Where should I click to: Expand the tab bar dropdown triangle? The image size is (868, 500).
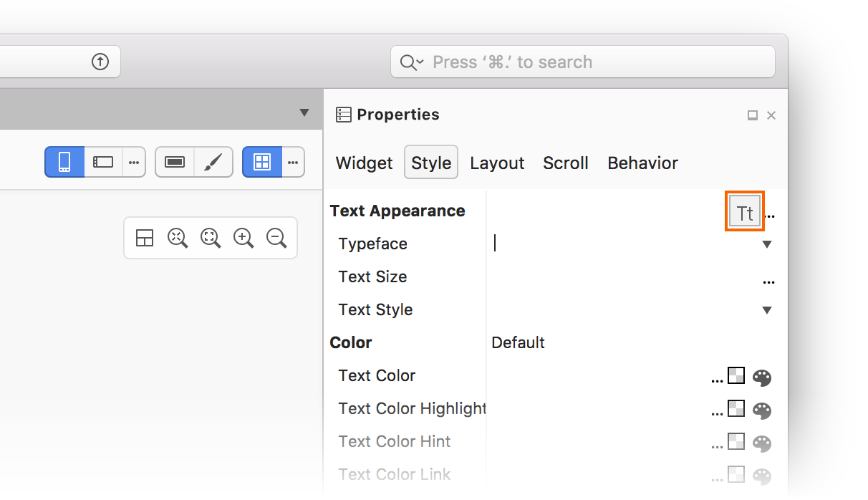tap(304, 112)
